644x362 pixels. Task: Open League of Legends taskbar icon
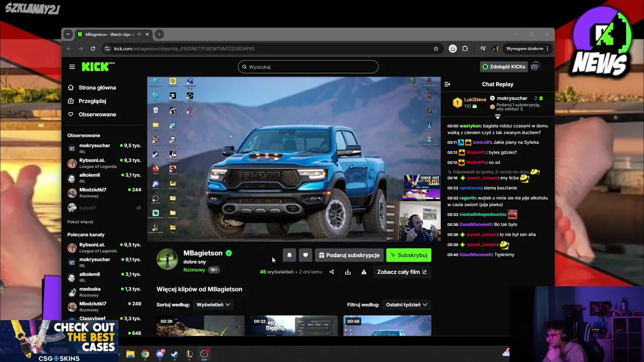pyautogui.click(x=190, y=354)
